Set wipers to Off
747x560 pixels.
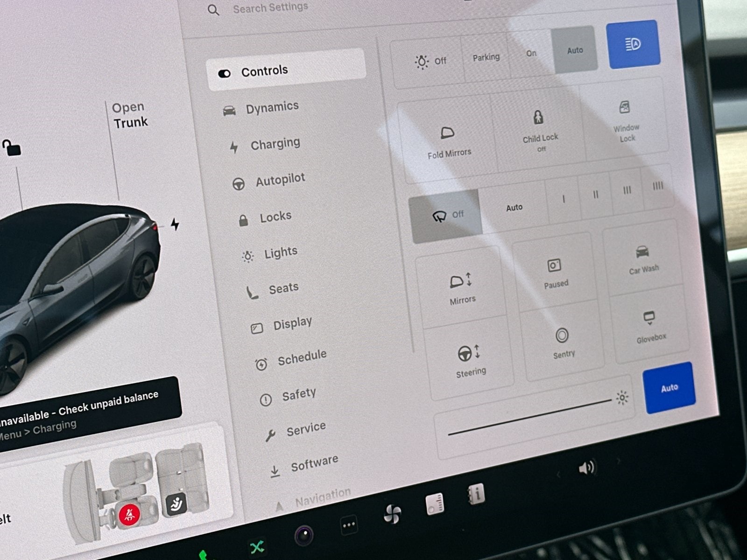click(x=446, y=216)
